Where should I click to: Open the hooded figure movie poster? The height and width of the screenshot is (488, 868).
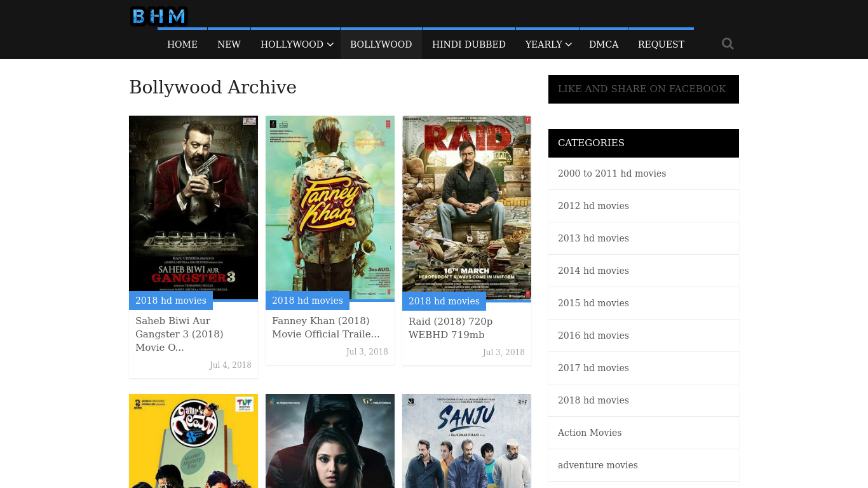click(x=330, y=441)
